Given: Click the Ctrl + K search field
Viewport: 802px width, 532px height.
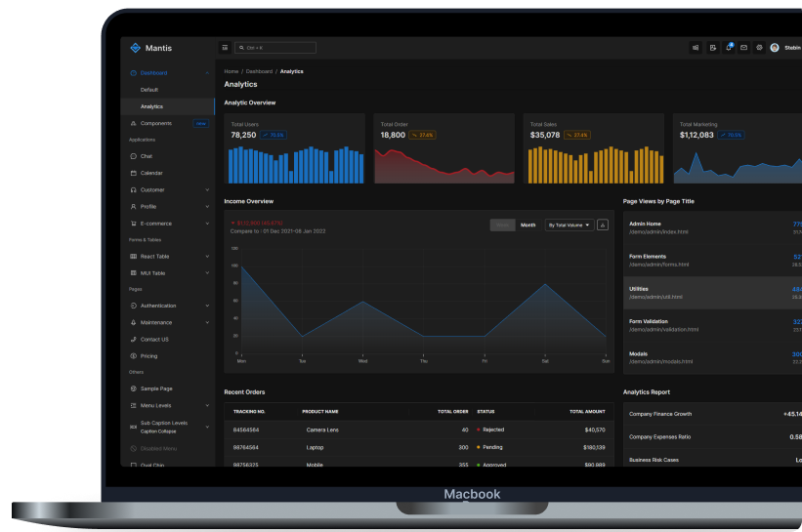Looking at the screenshot, I should 275,47.
